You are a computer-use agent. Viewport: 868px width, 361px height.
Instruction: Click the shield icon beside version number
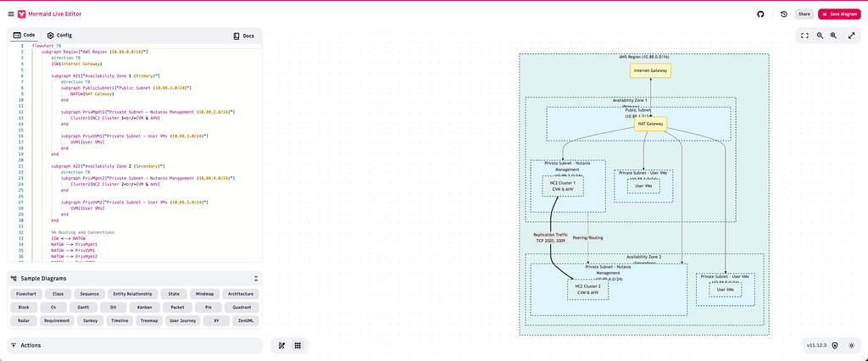click(x=835, y=346)
